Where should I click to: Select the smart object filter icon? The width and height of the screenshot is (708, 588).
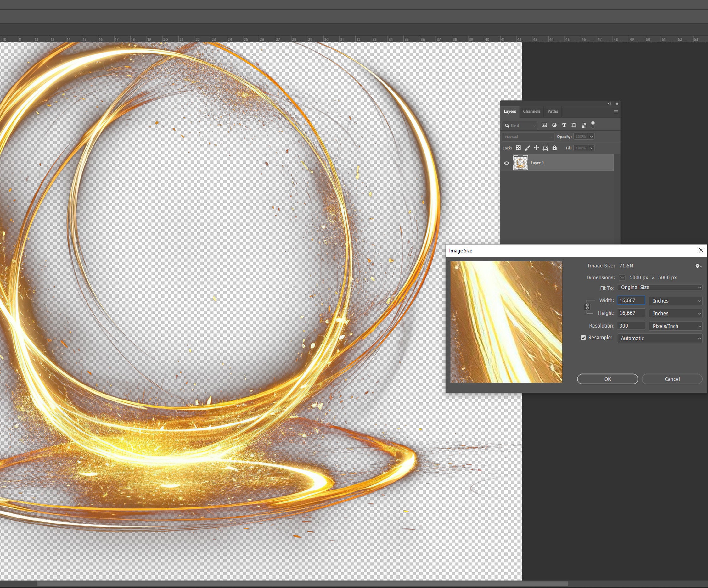tap(584, 126)
